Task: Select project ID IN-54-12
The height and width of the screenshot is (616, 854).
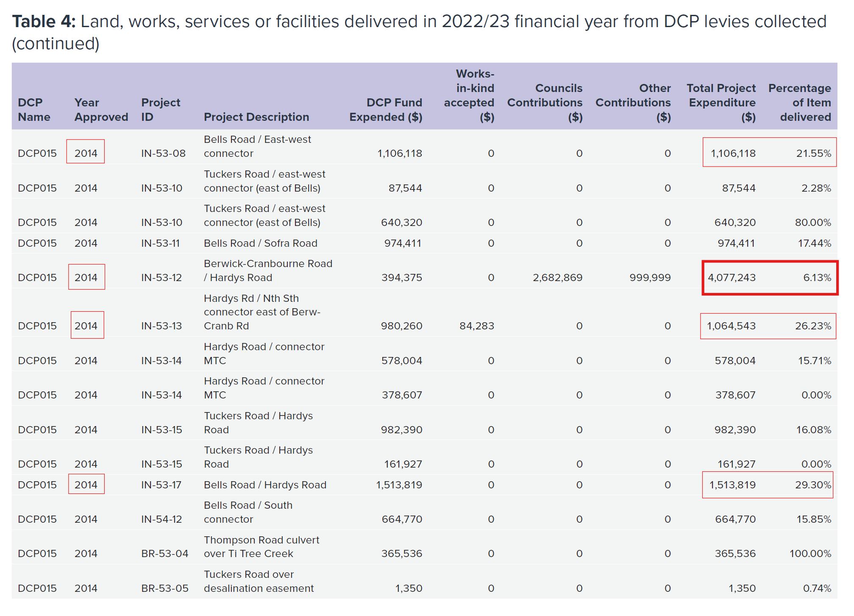Action: coord(161,519)
